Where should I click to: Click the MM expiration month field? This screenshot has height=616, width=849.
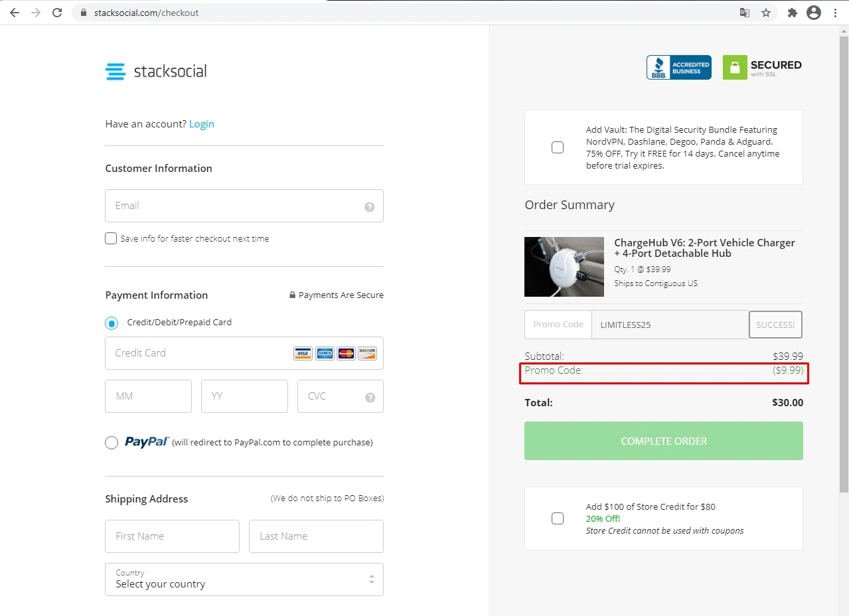point(148,396)
